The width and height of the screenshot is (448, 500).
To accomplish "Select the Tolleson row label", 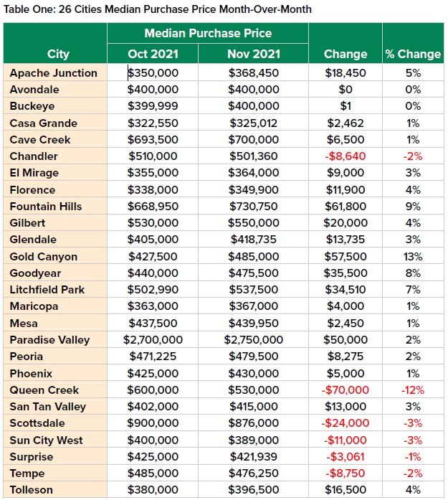I will click(33, 491).
